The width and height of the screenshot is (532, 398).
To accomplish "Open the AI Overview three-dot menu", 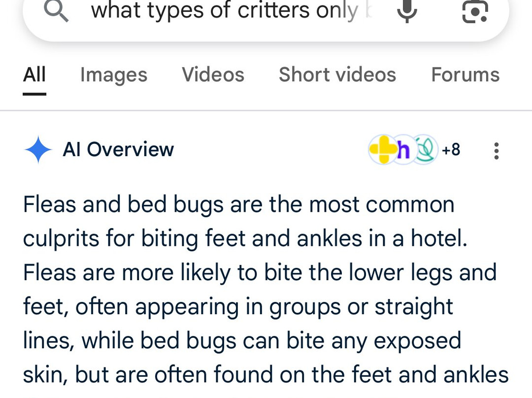I will click(496, 150).
